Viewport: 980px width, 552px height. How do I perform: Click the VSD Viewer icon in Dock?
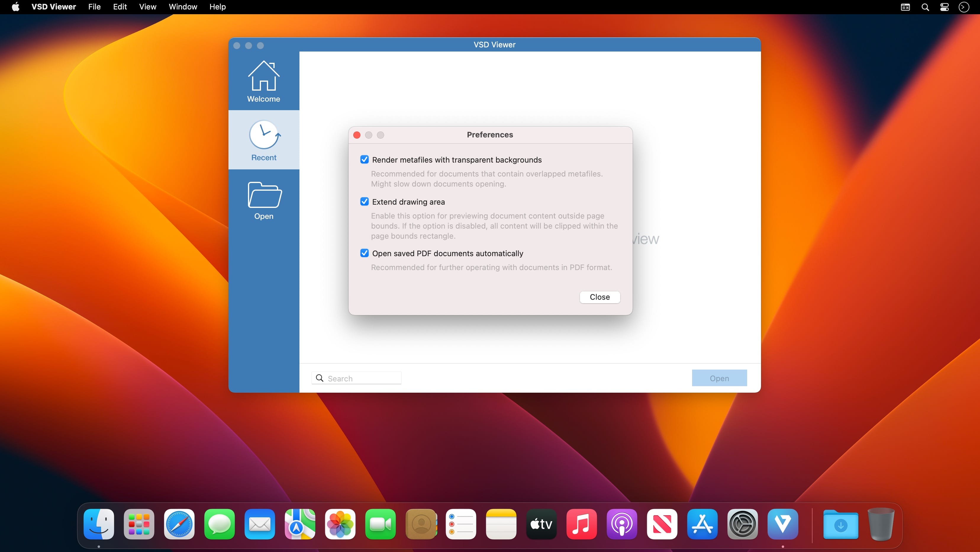(783, 524)
